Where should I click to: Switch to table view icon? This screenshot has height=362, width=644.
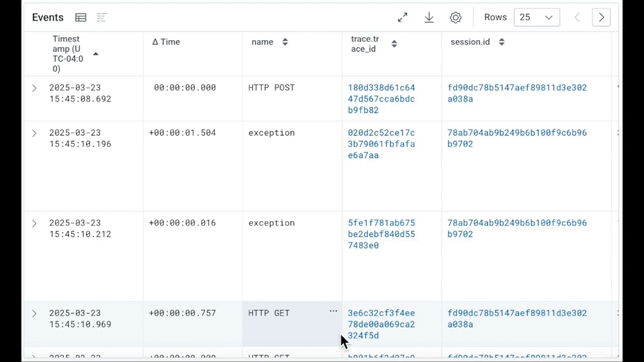click(x=80, y=18)
